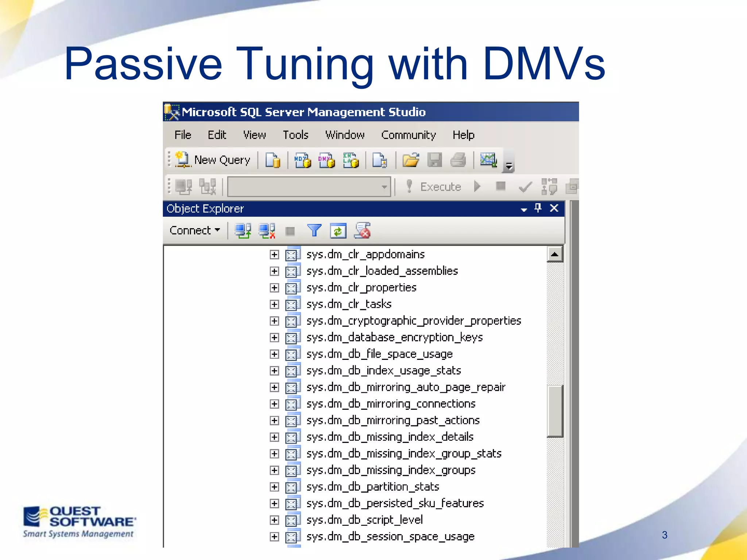Open the File menu
747x560 pixels.
point(183,135)
